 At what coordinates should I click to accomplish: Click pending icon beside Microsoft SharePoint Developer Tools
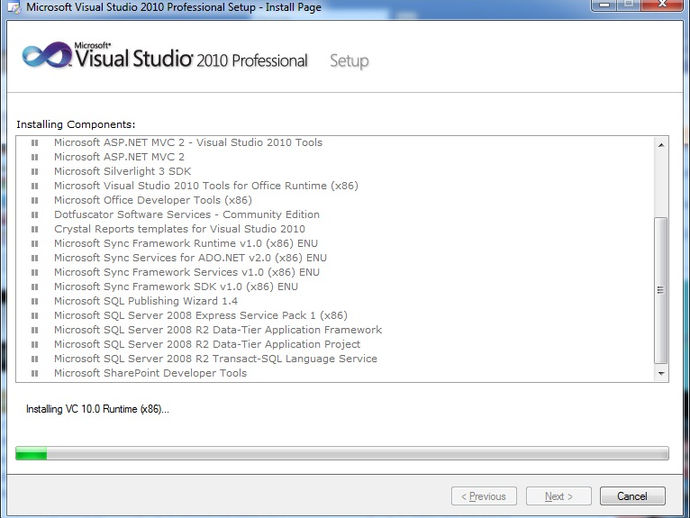(35, 373)
